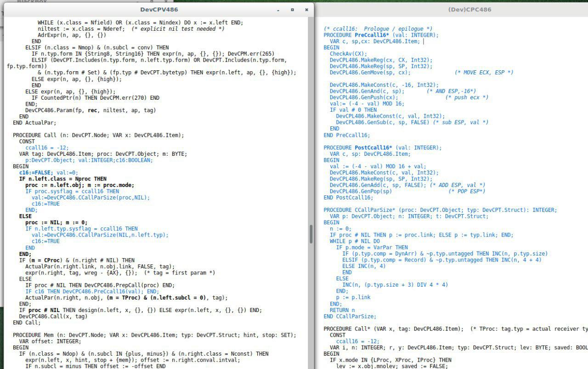This screenshot has height=369, width=588.
Task: Close the DevCPV486 window
Action: click(x=306, y=10)
